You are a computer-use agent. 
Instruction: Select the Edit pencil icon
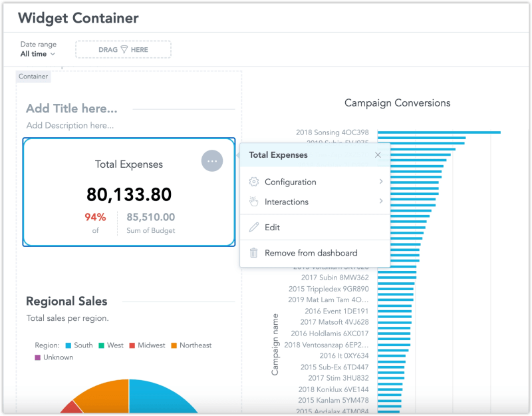point(254,226)
